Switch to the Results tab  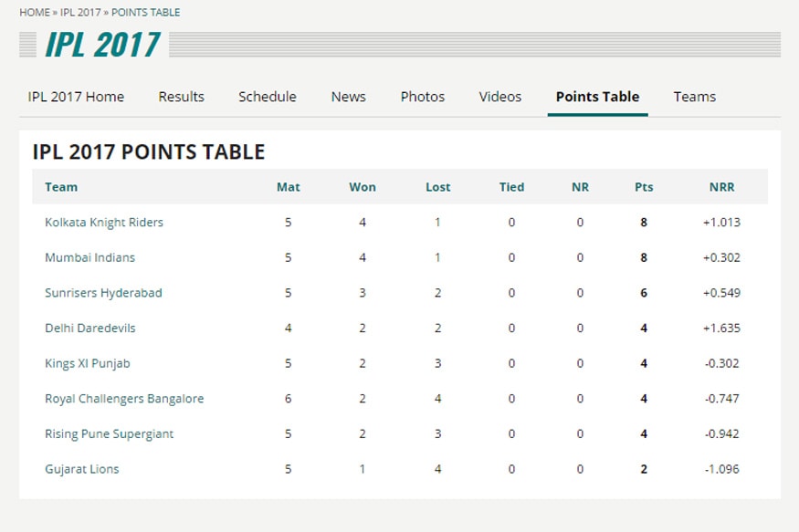coord(181,97)
